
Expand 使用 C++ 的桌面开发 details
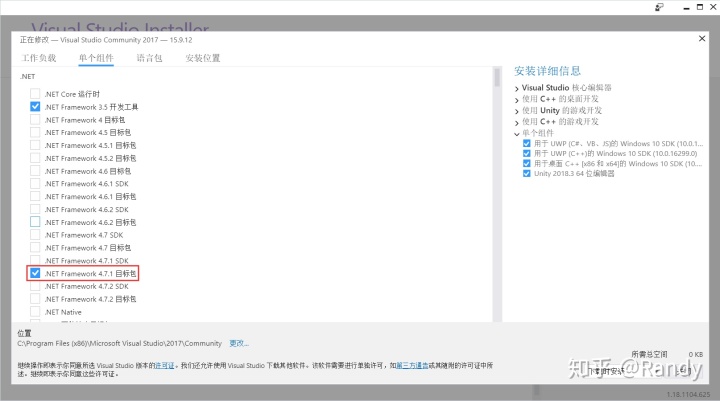pos(517,100)
